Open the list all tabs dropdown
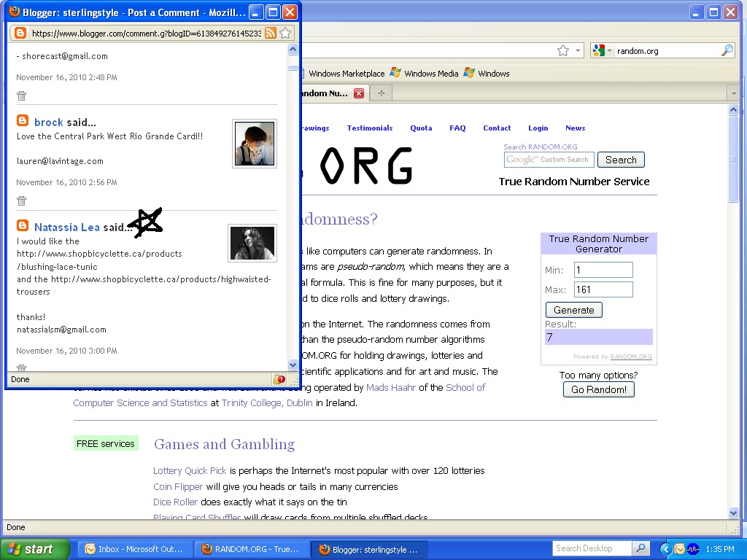This screenshot has width=747, height=560. [x=734, y=93]
